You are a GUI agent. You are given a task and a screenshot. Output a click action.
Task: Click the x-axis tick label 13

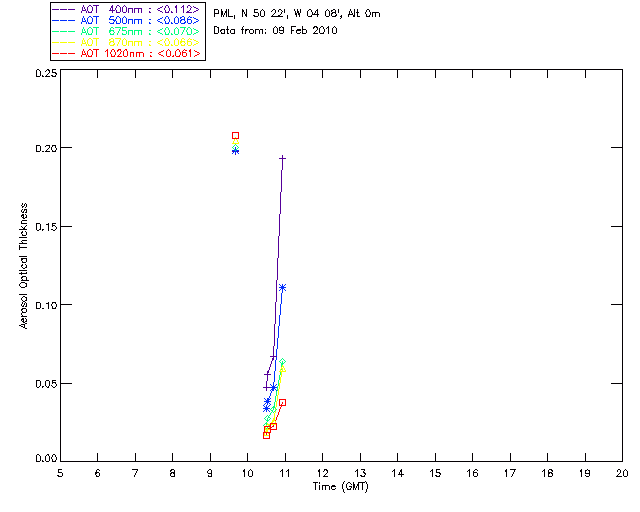tap(360, 473)
